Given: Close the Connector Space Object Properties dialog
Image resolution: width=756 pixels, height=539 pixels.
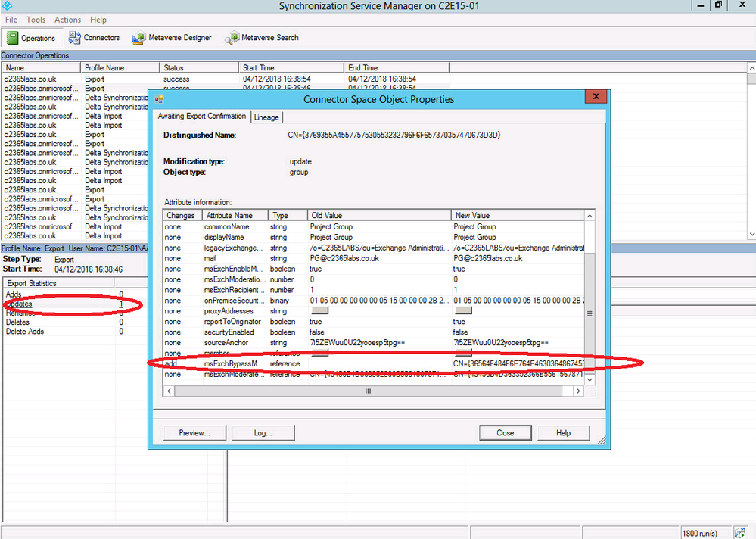Looking at the screenshot, I should 596,96.
